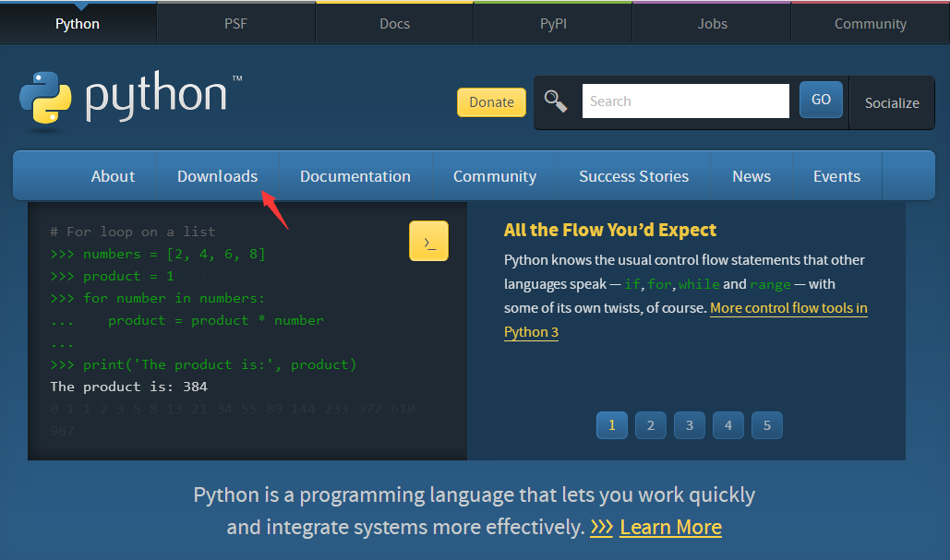950x560 pixels.
Task: Click the yellow Donate button
Action: tap(491, 102)
